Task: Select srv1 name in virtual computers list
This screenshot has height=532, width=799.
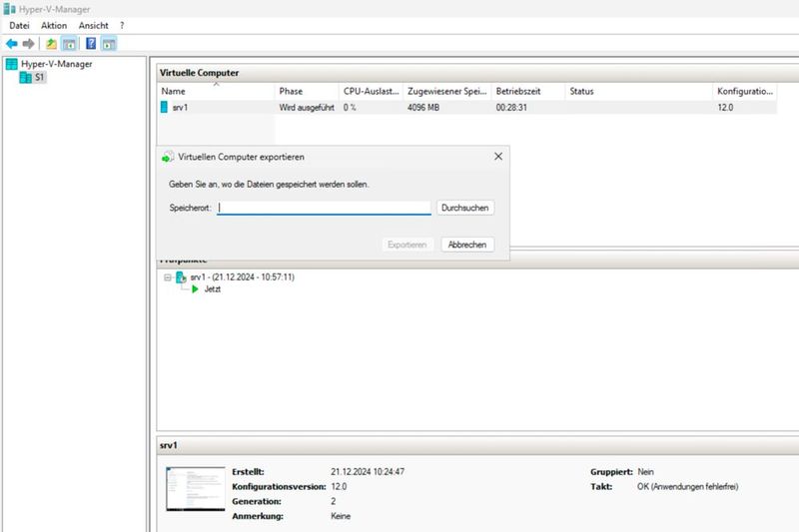Action: pyautogui.click(x=180, y=108)
